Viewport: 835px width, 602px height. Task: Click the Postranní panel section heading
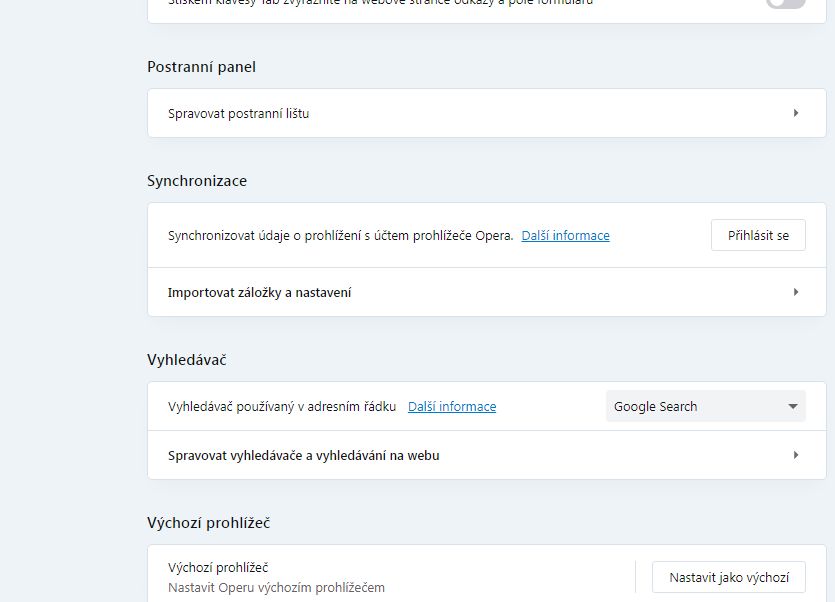click(x=201, y=67)
